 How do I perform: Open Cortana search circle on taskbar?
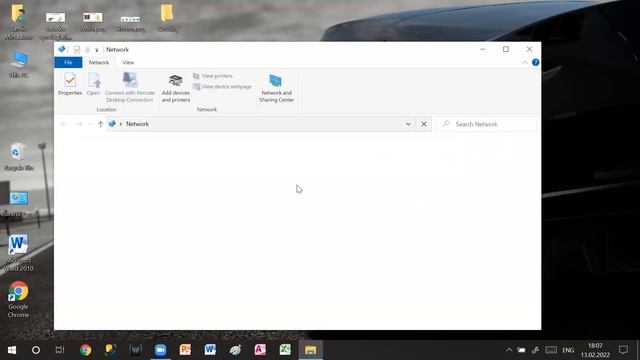[x=36, y=350]
